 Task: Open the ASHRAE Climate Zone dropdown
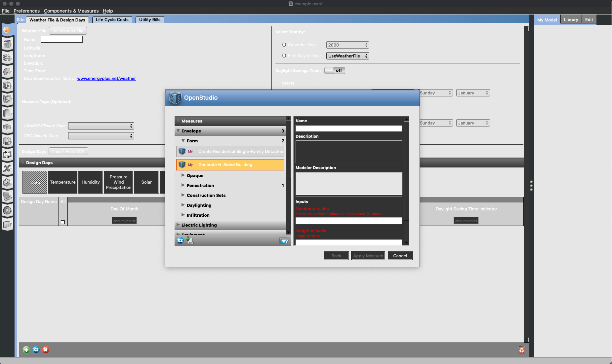[101, 126]
